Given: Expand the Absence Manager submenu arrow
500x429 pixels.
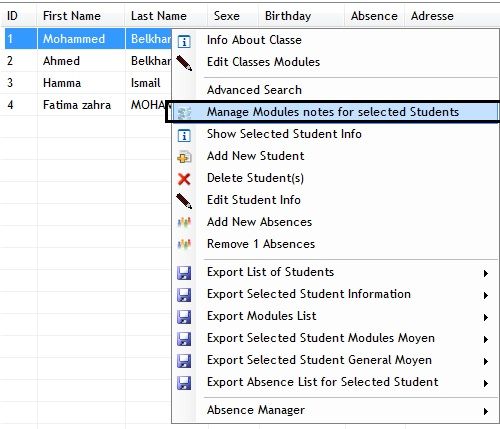Looking at the screenshot, I should [486, 411].
